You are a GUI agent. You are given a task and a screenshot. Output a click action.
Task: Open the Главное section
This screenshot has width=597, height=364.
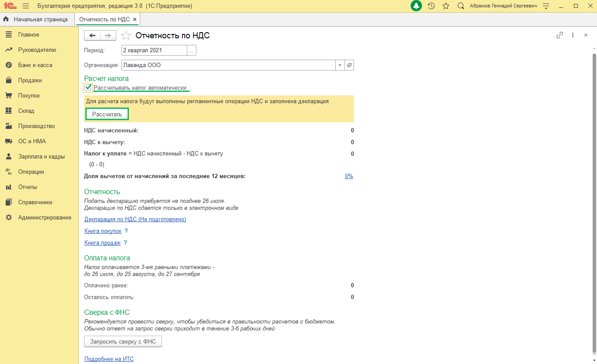[29, 35]
